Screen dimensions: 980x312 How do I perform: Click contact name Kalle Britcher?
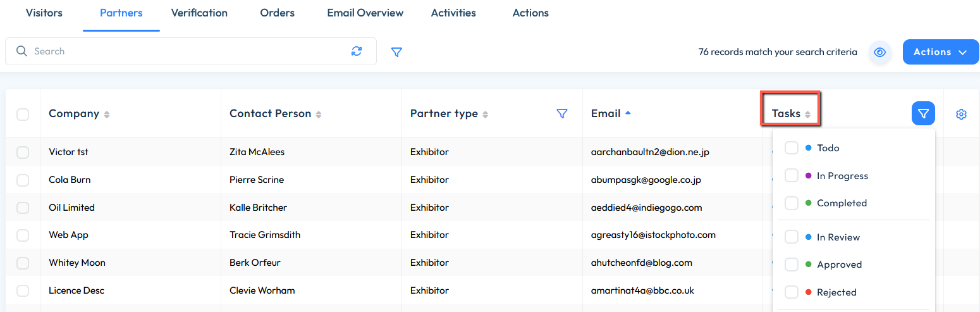tap(257, 208)
